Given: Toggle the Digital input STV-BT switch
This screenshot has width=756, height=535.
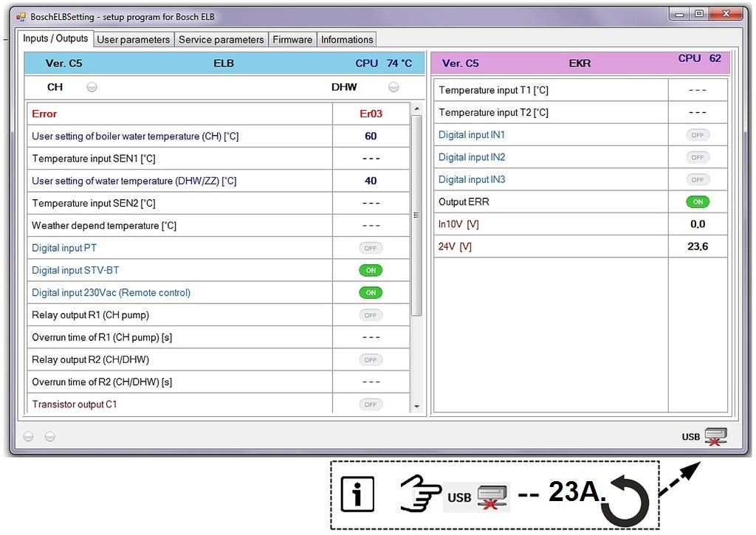Looking at the screenshot, I should (x=371, y=270).
